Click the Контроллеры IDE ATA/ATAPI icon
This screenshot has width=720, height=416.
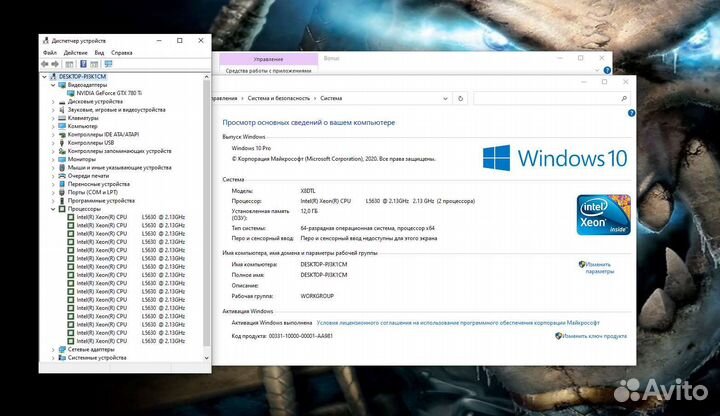click(62, 135)
